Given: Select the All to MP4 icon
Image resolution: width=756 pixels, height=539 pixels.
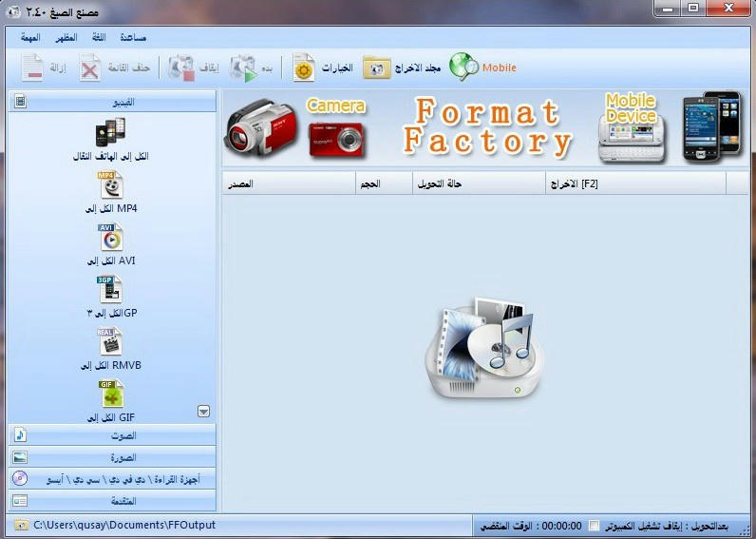Looking at the screenshot, I should [x=111, y=184].
